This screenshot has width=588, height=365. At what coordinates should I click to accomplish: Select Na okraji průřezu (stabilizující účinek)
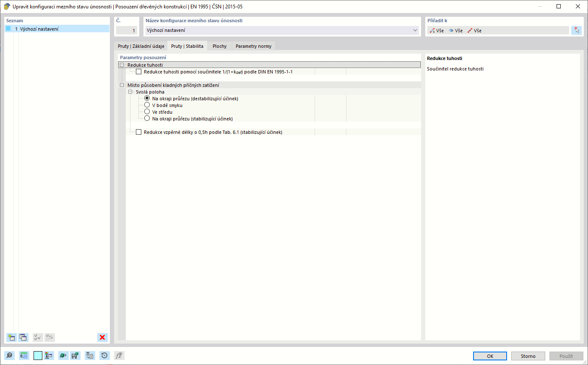pos(147,118)
